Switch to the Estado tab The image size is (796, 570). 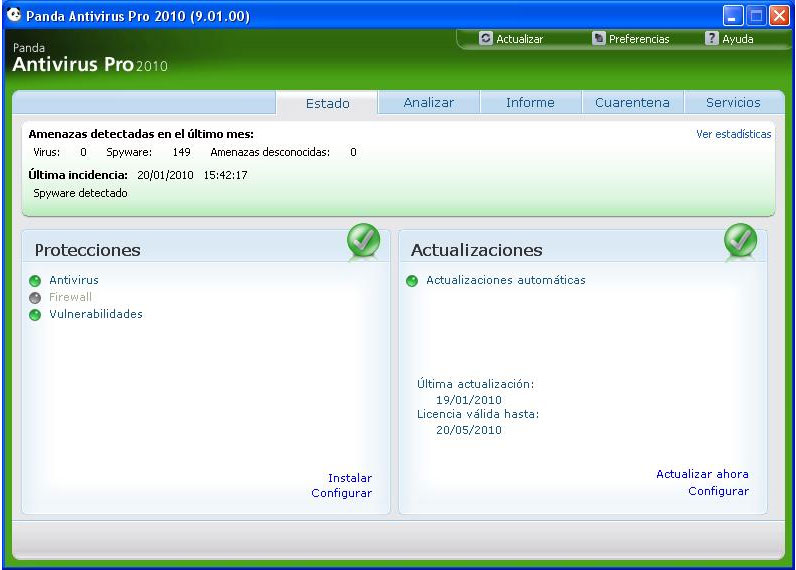pyautogui.click(x=327, y=104)
